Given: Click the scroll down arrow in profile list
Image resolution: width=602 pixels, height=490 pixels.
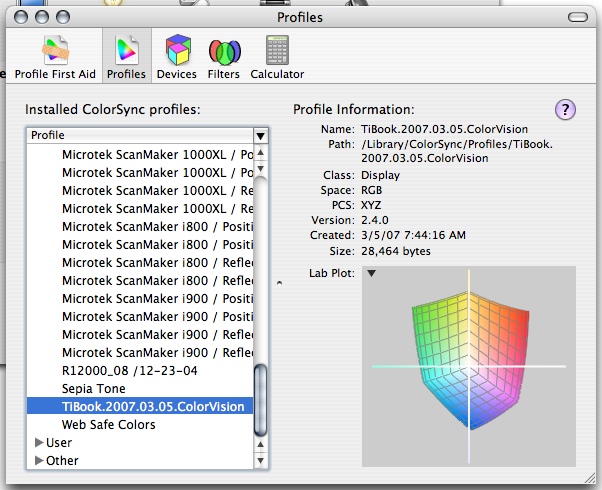Looking at the screenshot, I should coord(261,461).
